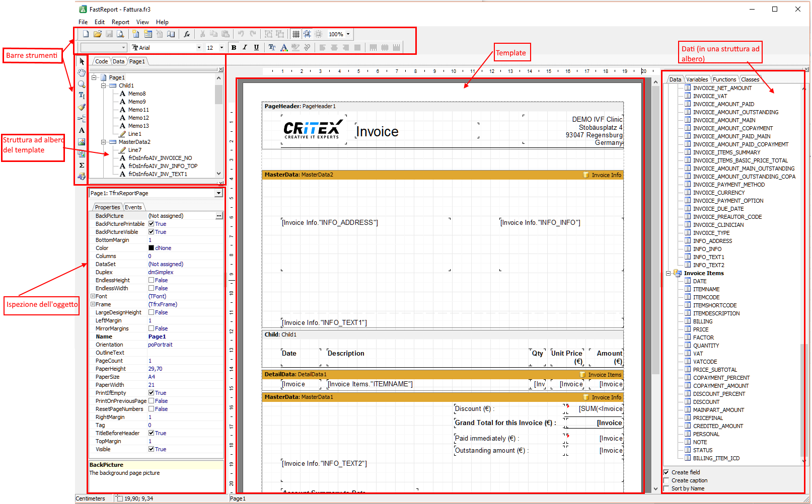The width and height of the screenshot is (812, 504).
Task: Justify text with block align icon
Action: 357,48
